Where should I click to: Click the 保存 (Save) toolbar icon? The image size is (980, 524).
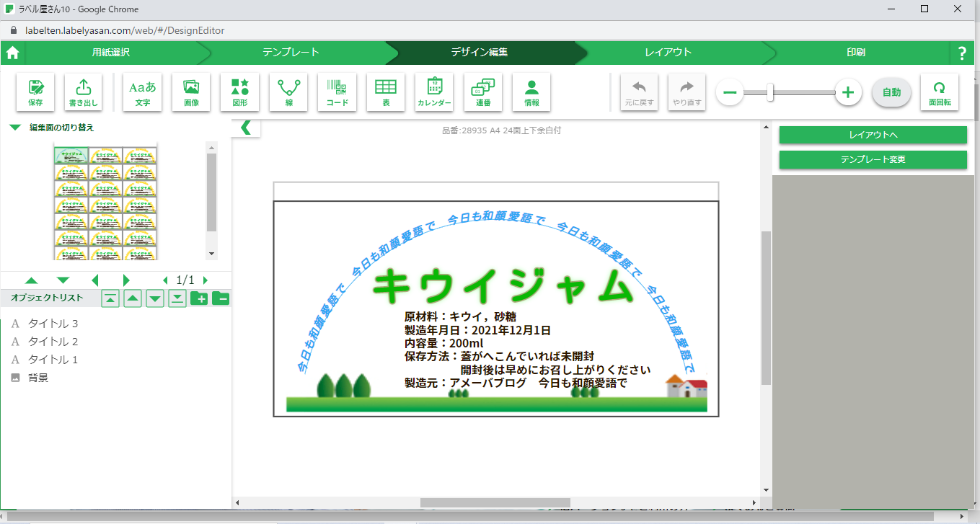[35, 92]
